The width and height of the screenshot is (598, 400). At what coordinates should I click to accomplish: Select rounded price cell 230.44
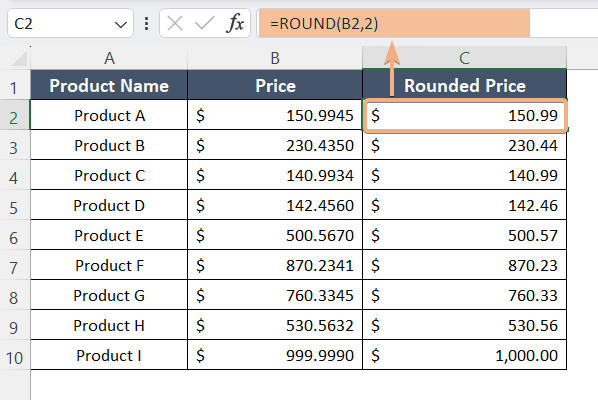[x=465, y=145]
